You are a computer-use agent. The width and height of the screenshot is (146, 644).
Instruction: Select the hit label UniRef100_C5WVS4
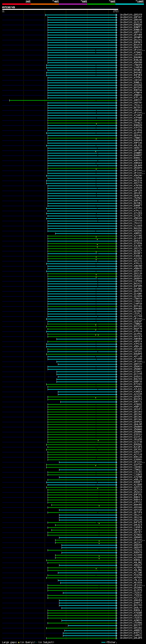[131, 299]
